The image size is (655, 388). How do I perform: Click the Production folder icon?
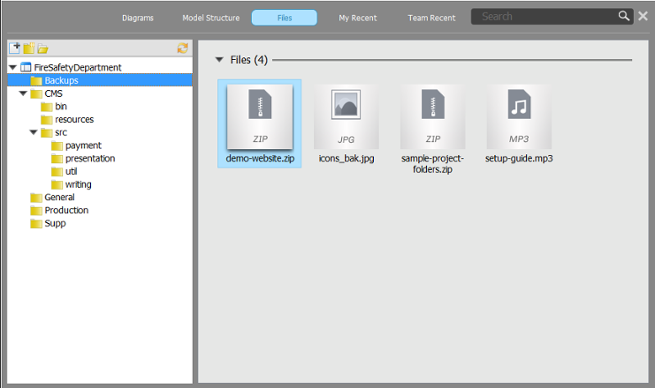(36, 210)
